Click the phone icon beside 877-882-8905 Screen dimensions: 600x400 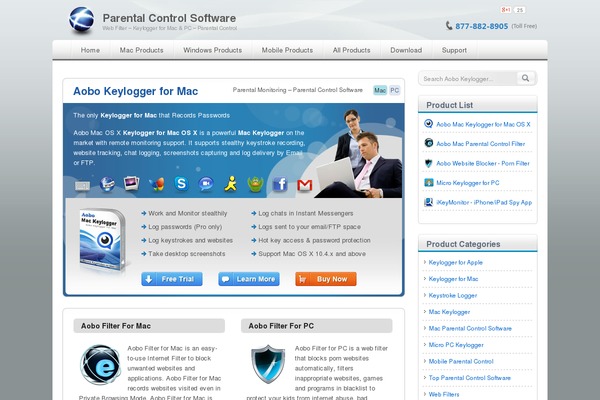click(449, 26)
